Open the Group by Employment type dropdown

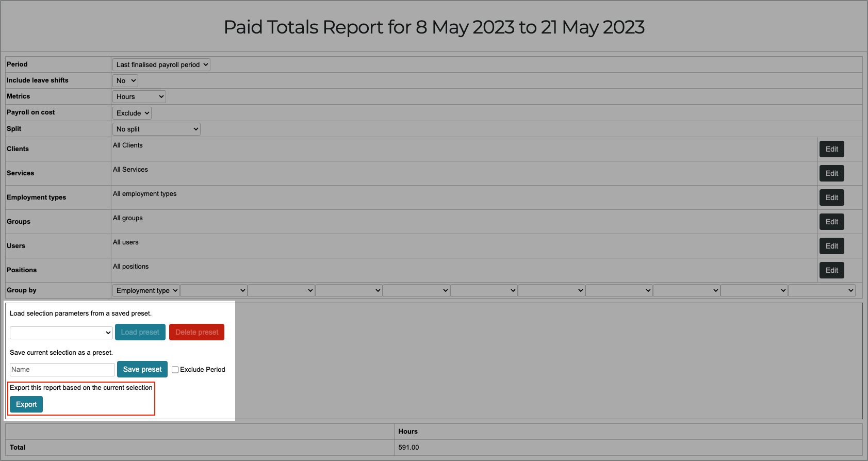146,290
